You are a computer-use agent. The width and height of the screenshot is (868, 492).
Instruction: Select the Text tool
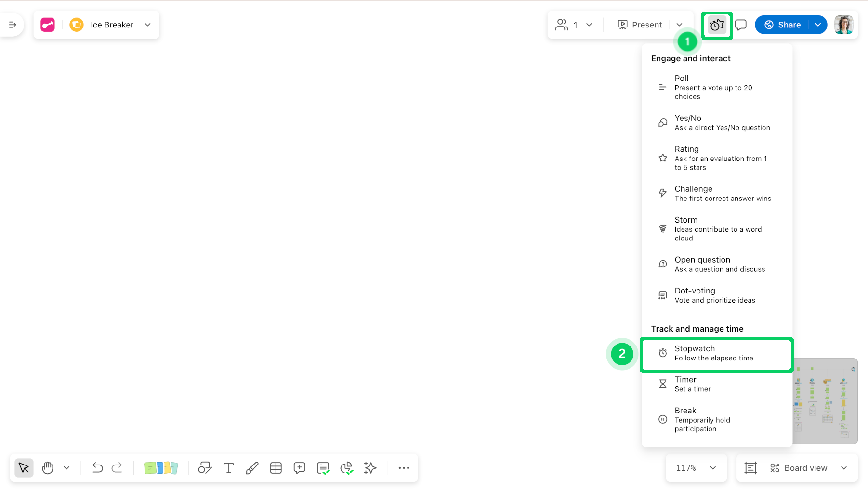pos(228,467)
